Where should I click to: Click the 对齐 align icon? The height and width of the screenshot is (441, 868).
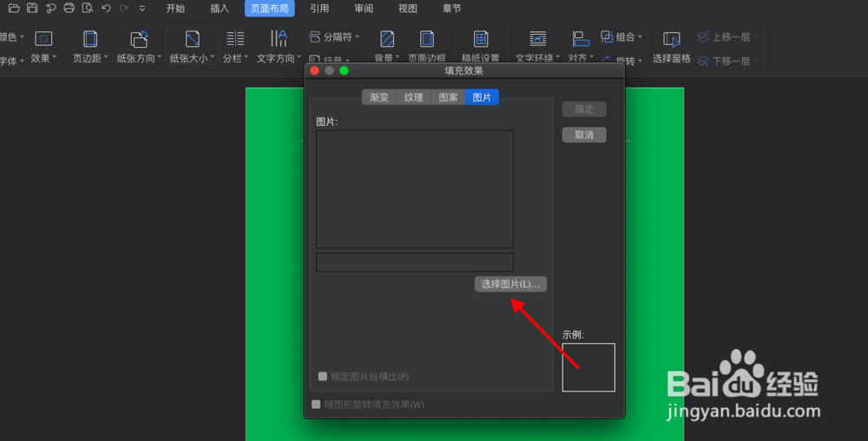pyautogui.click(x=580, y=39)
